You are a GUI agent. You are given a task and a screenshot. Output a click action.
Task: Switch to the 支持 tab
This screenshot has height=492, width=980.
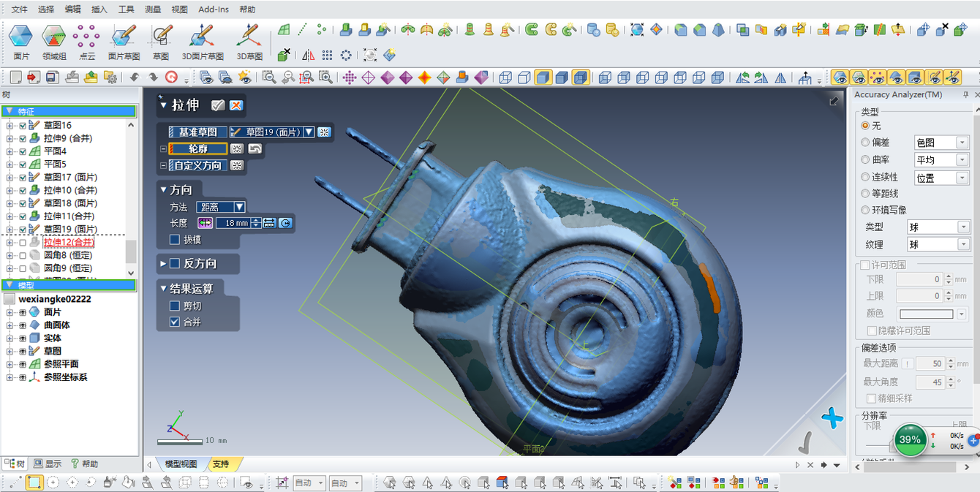click(221, 464)
